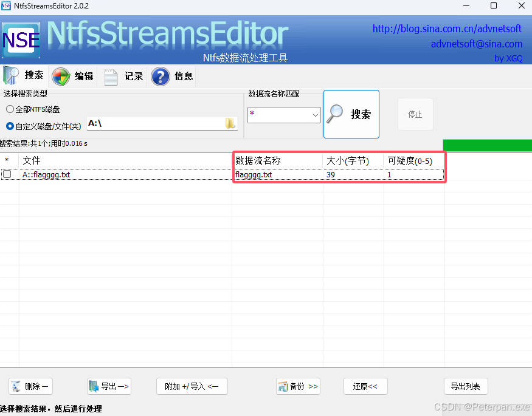Sort by 大小(字节) column header
Screen dimensions: 532x416
tap(353, 160)
